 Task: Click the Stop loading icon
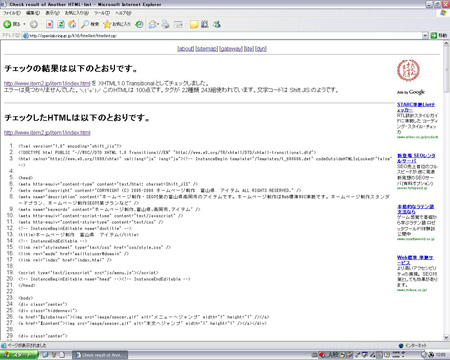click(50, 24)
